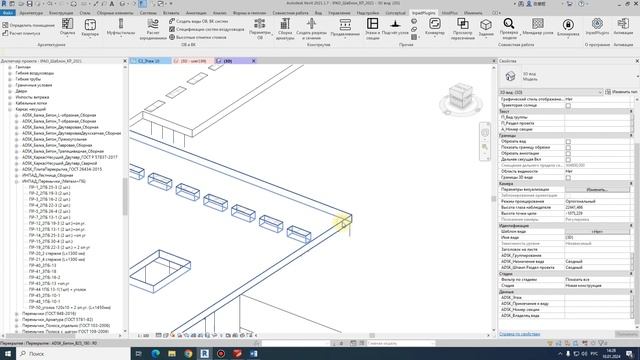Click the Имя вида value field
640x360 pixels.
coord(597,238)
